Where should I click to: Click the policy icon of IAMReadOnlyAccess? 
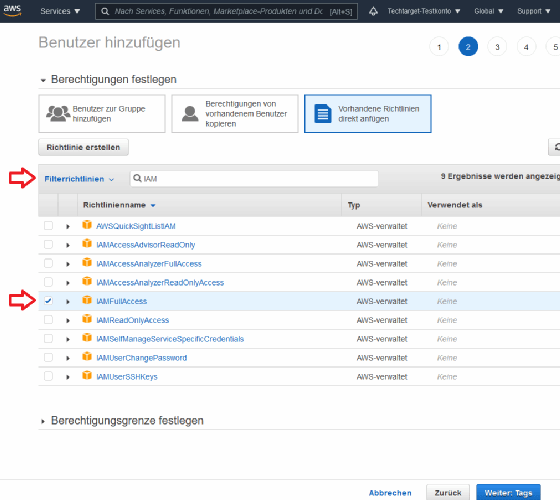point(87,319)
